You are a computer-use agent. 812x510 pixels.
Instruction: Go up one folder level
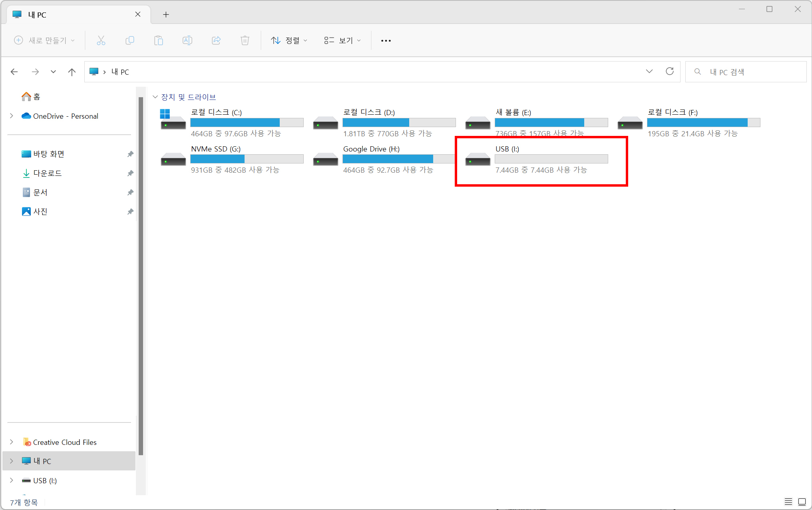(72, 72)
